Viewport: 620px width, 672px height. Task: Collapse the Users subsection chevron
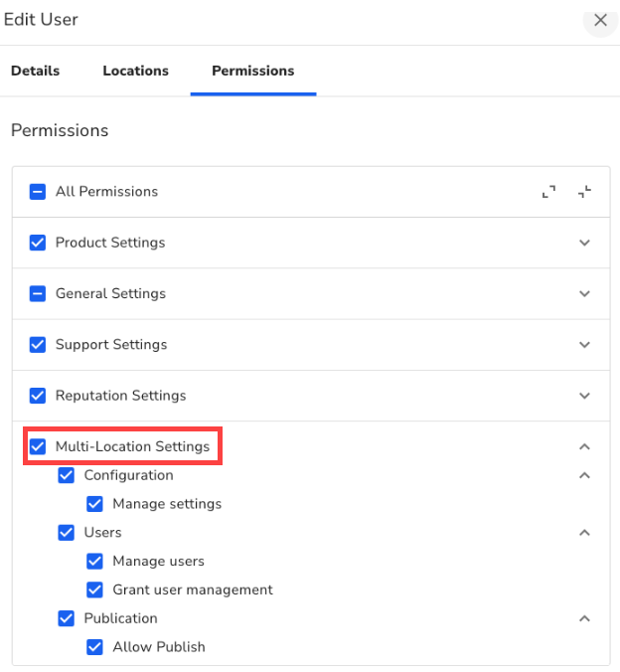[584, 533]
